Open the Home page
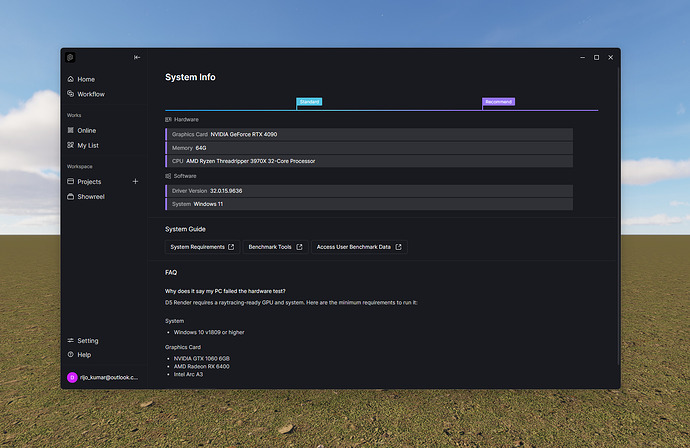 tap(86, 79)
